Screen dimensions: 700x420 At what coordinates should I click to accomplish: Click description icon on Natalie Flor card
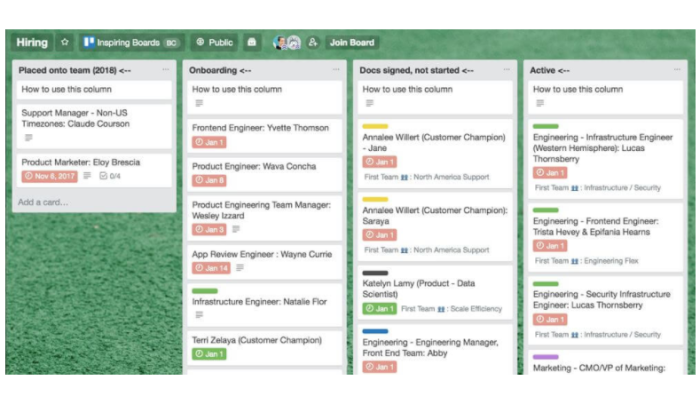[x=199, y=315]
